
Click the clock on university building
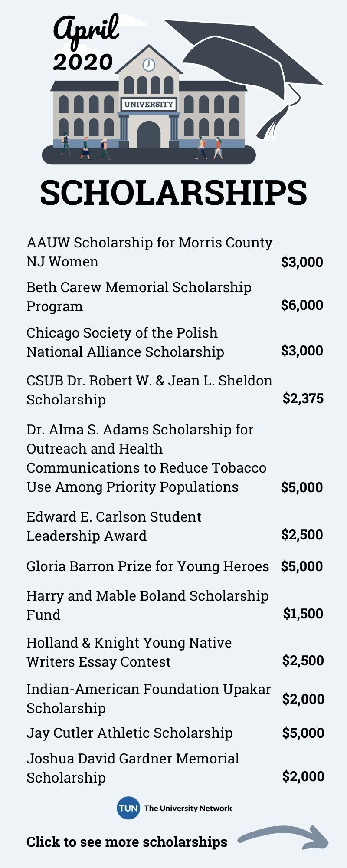coord(149,65)
